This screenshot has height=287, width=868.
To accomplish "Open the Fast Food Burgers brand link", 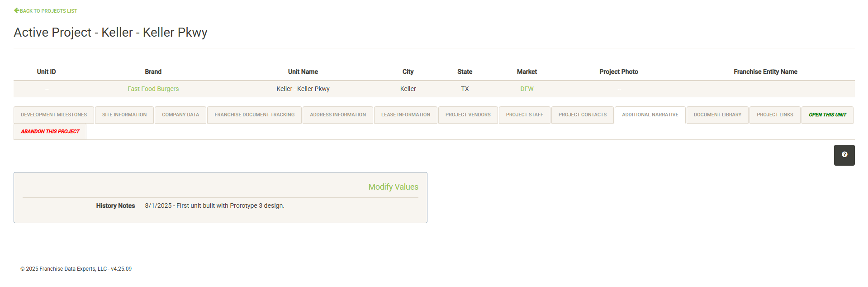I will point(153,89).
